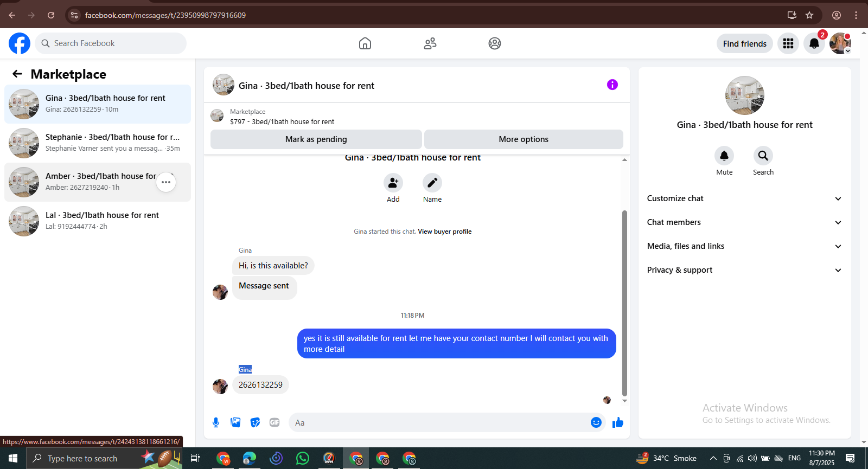The image size is (868, 469).
Task: Open the Menu grid icon
Action: click(788, 43)
